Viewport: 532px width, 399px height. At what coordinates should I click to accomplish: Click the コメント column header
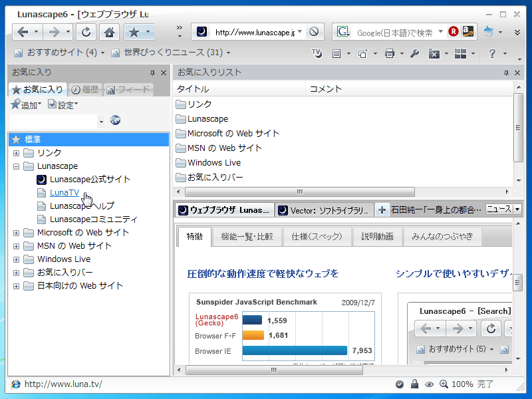tap(409, 89)
